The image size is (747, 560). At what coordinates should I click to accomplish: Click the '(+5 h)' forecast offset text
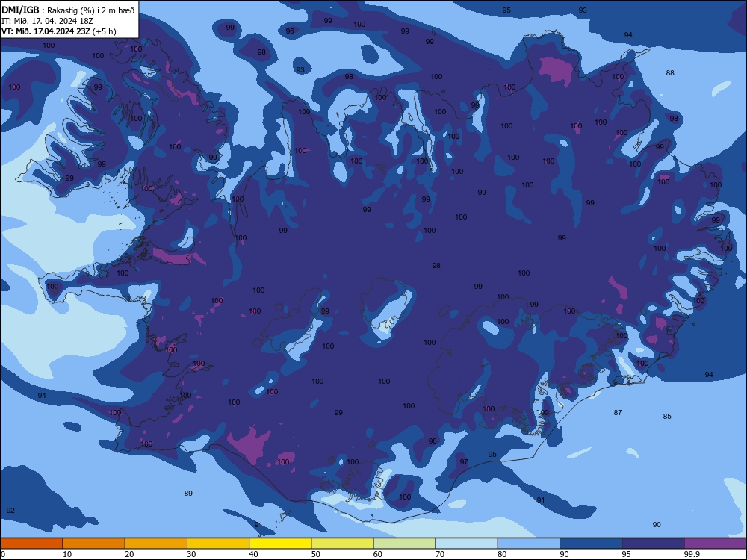[105, 31]
